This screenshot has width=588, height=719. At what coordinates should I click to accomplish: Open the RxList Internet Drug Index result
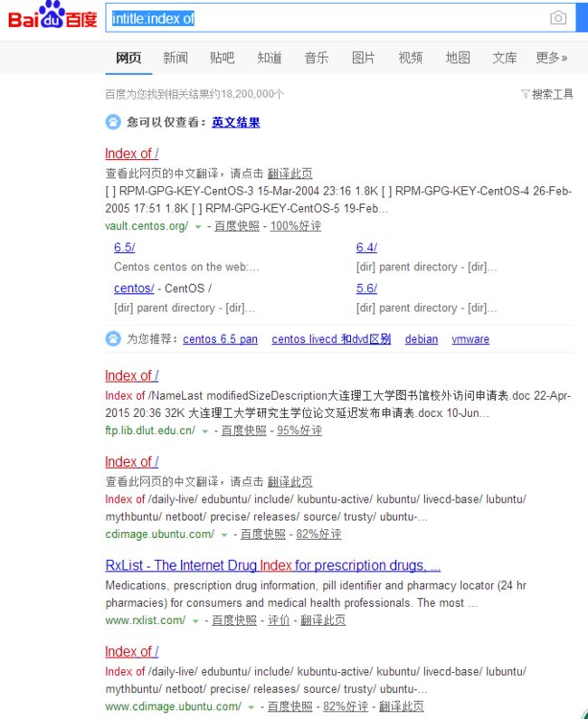pyautogui.click(x=273, y=565)
